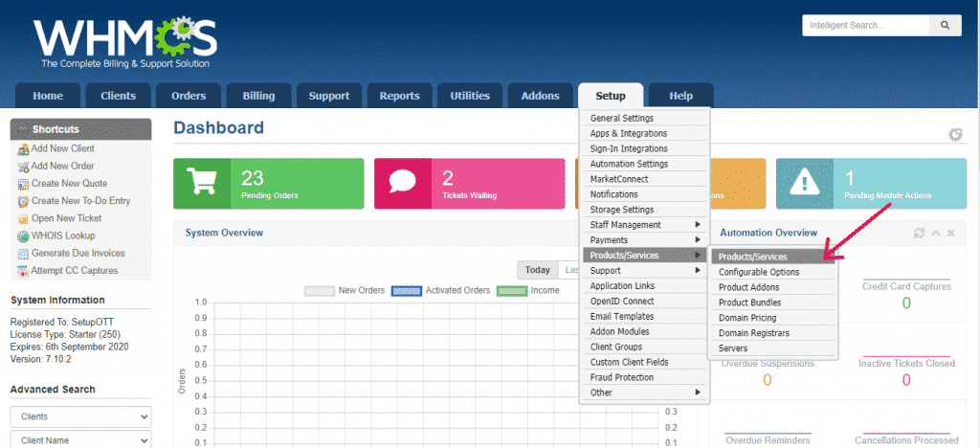The height and width of the screenshot is (448, 980).
Task: Select Configurable Options submenu item
Action: coord(773,272)
